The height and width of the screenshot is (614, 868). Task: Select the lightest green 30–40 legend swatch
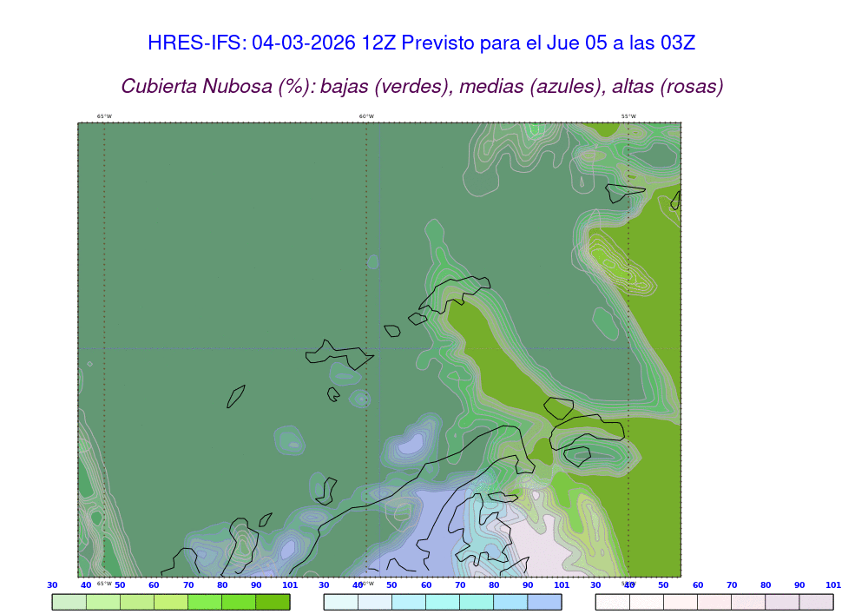point(69,602)
